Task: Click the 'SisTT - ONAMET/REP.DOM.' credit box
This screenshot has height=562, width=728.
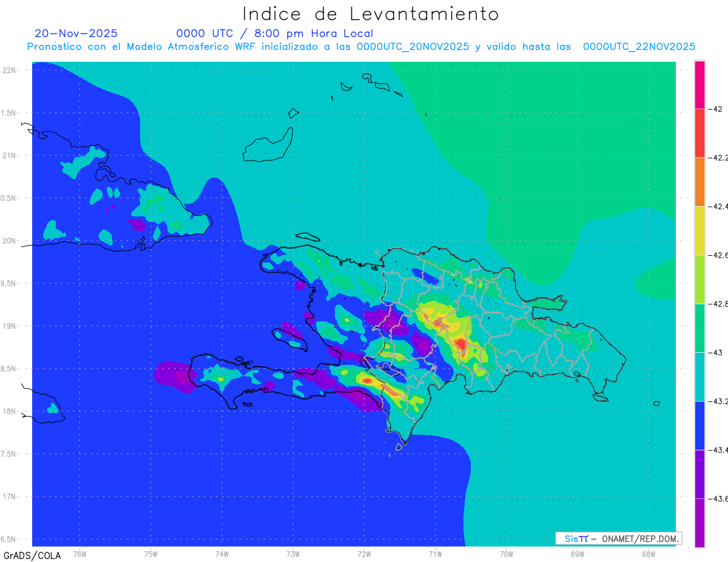Action: 618,538
